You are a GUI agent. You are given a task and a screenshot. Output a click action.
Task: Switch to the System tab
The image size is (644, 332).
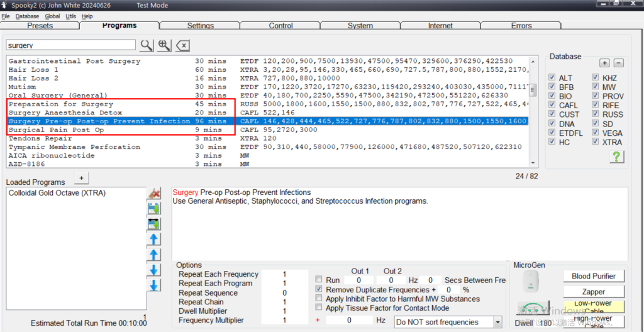(x=360, y=26)
